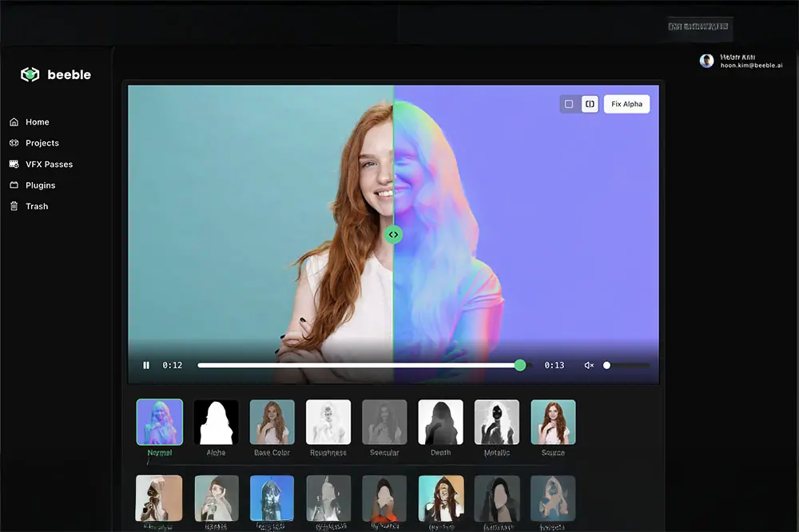Pause the video playback
Screen dimensions: 799x532
coord(146,365)
